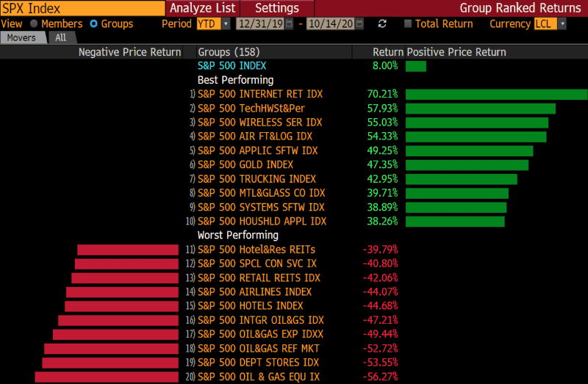Click the S&P 500 INTERNET RET IDX row

click(260, 94)
